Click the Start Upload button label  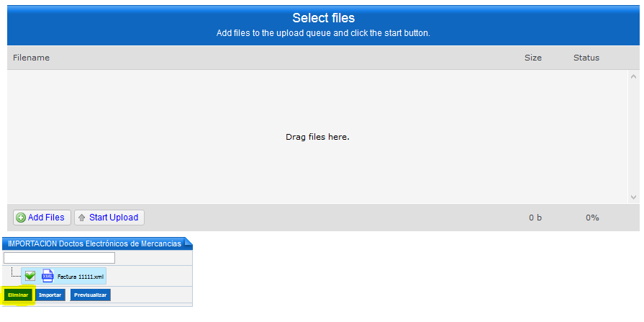pyautogui.click(x=114, y=218)
